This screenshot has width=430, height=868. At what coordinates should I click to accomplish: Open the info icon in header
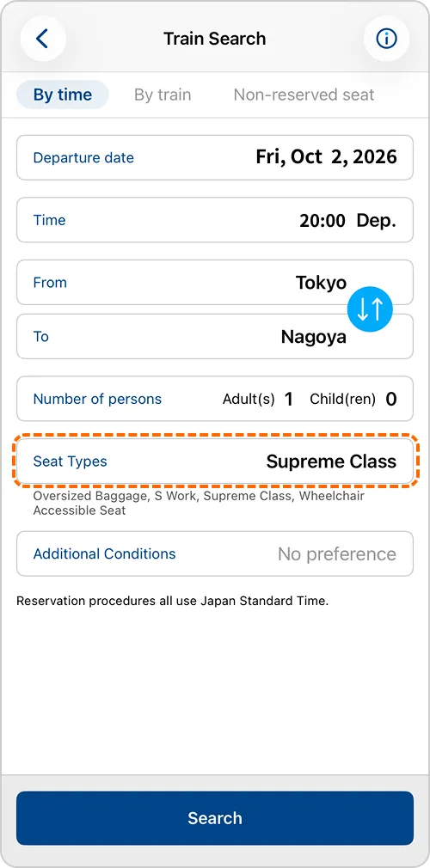pos(386,39)
